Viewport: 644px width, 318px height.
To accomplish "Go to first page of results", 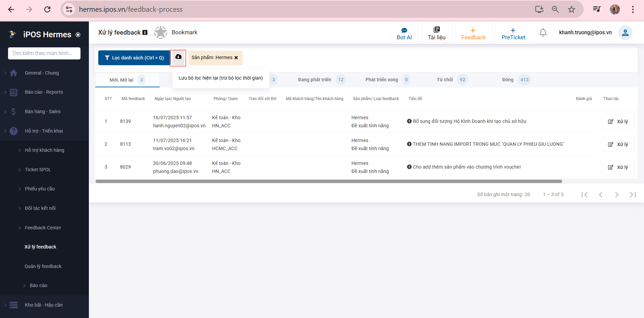I will tap(584, 195).
